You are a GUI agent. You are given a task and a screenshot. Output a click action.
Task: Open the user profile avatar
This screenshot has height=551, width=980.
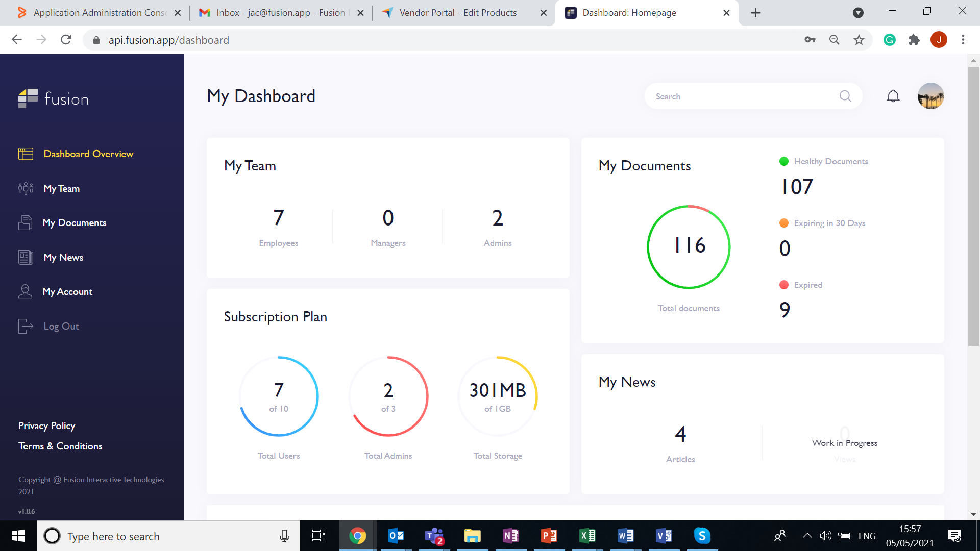pos(930,95)
